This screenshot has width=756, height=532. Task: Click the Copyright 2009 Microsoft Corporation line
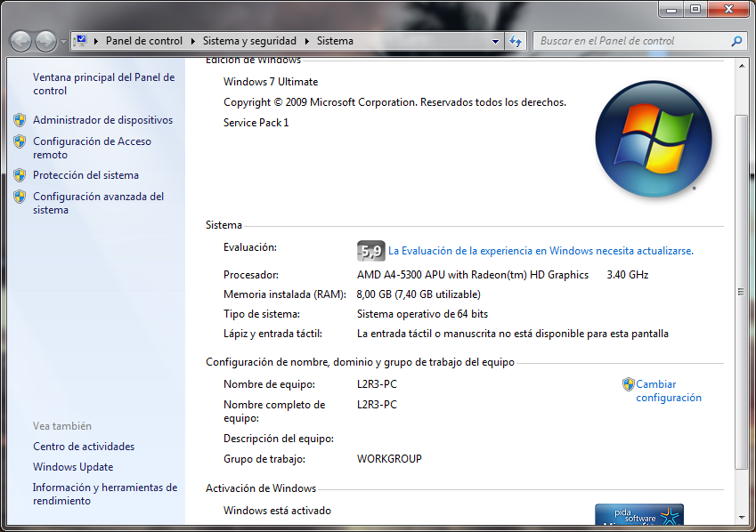394,102
